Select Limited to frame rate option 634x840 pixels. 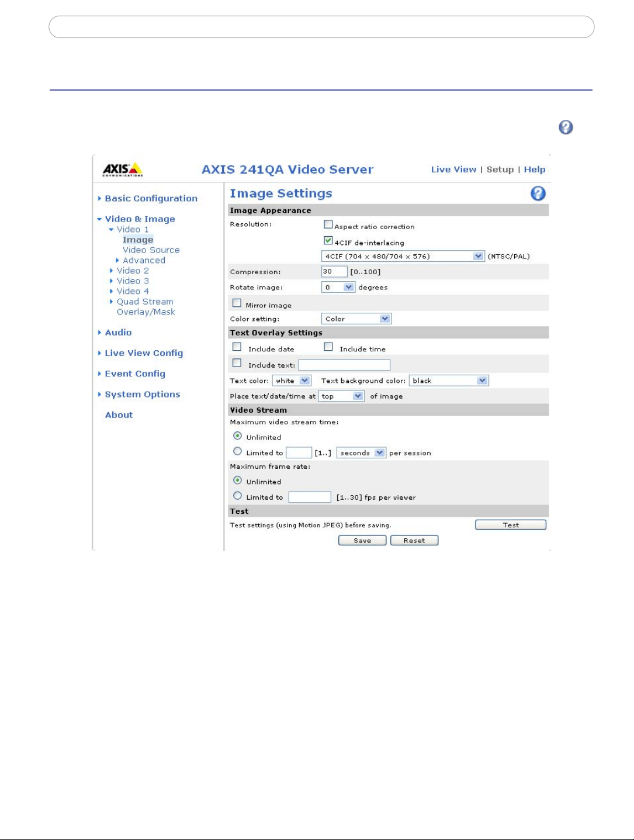coord(237,496)
